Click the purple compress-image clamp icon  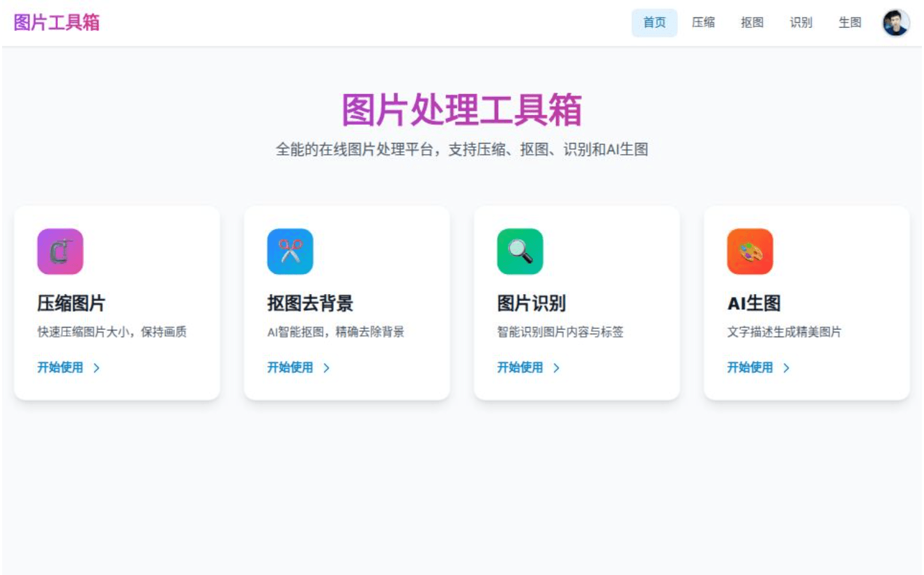[x=60, y=252]
